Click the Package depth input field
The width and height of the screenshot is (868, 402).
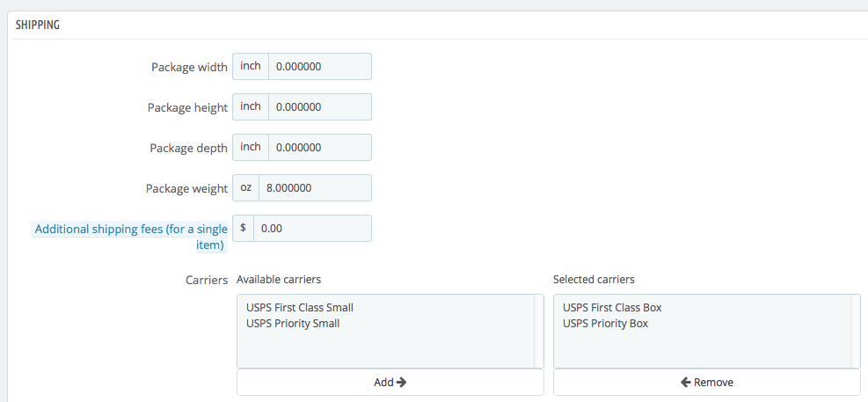320,147
